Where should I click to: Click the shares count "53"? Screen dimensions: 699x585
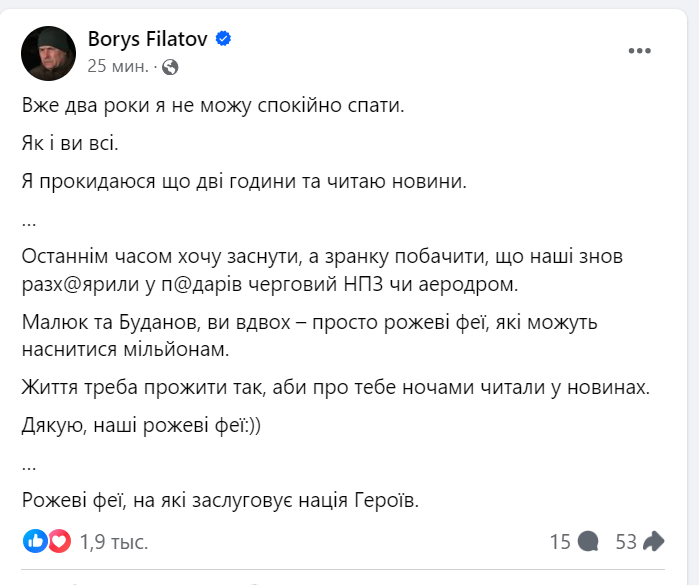pos(626,542)
